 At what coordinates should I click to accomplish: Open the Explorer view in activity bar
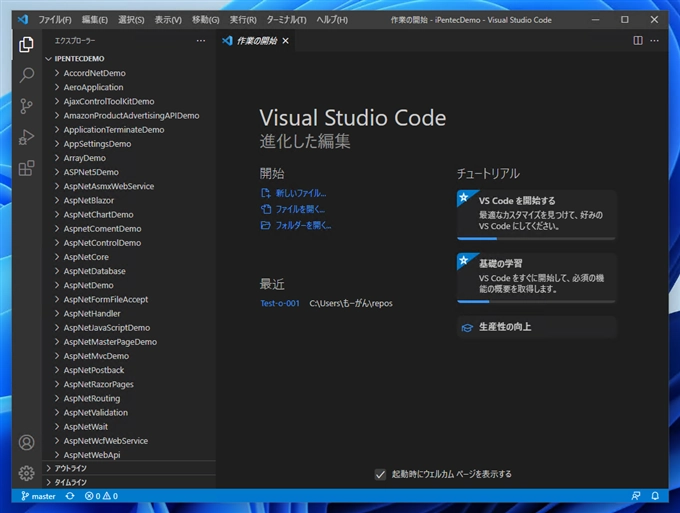26,44
